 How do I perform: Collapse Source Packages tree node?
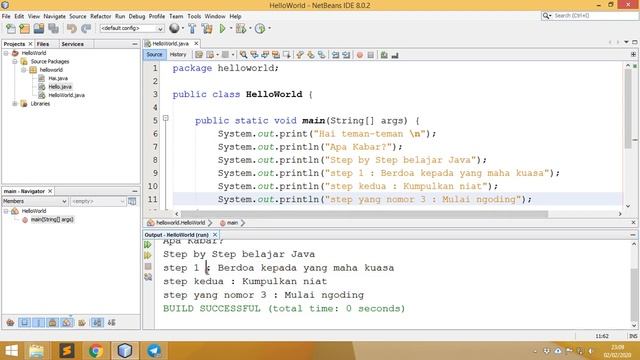click(x=15, y=62)
